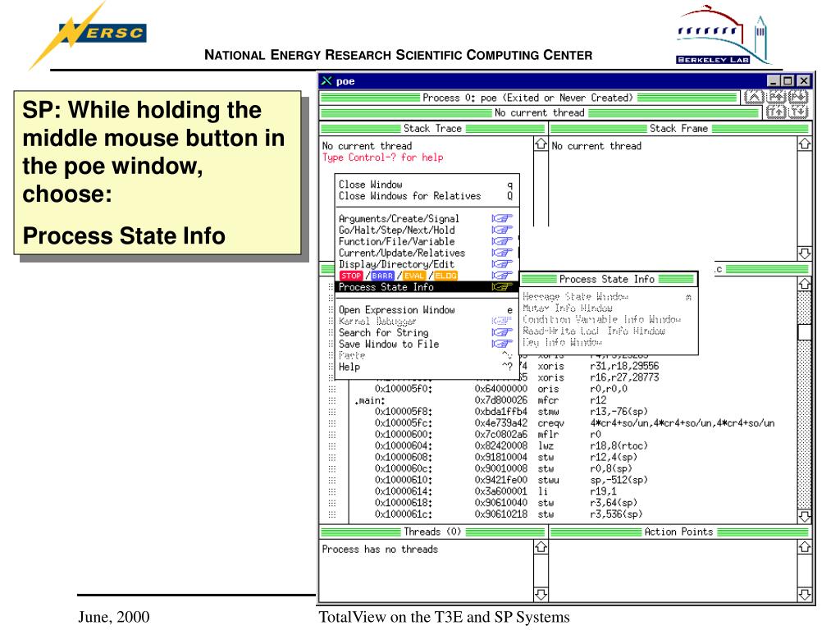Click the Threads pane scroll-down arrow

[x=541, y=594]
